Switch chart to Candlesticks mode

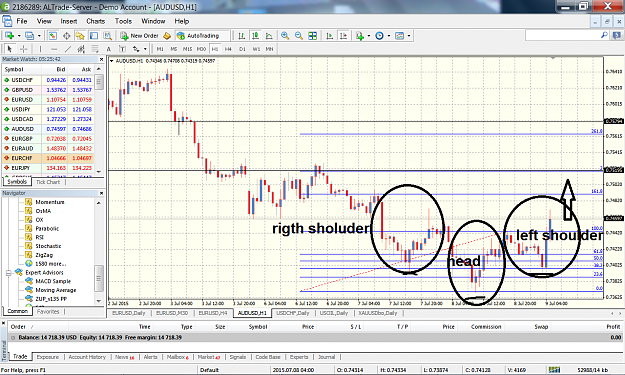pyautogui.click(x=256, y=36)
